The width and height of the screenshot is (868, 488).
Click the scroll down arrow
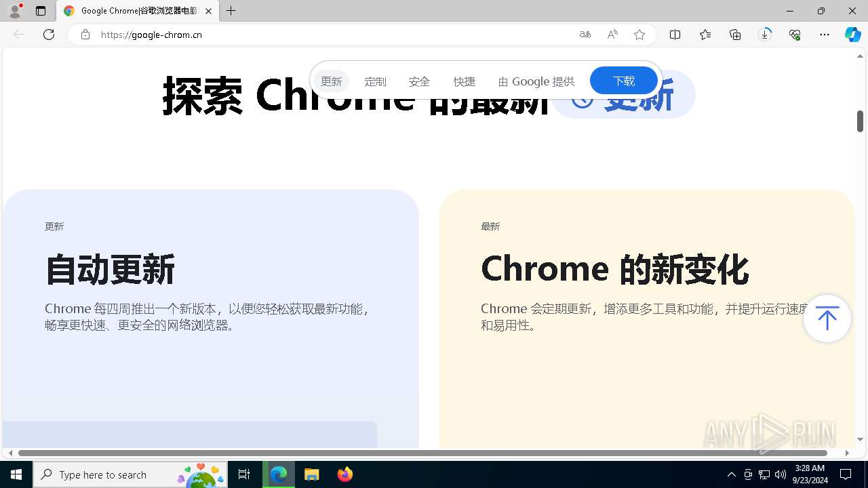(860, 439)
